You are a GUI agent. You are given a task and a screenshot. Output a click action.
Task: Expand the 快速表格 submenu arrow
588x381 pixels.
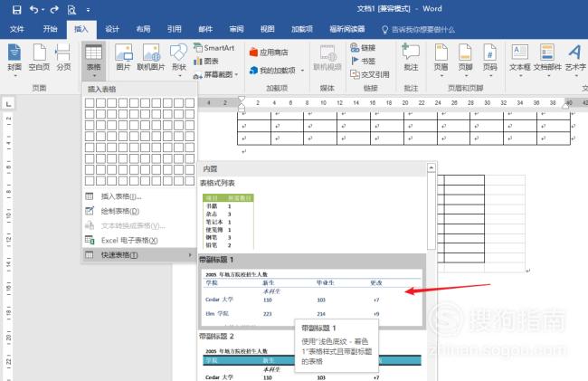point(190,255)
